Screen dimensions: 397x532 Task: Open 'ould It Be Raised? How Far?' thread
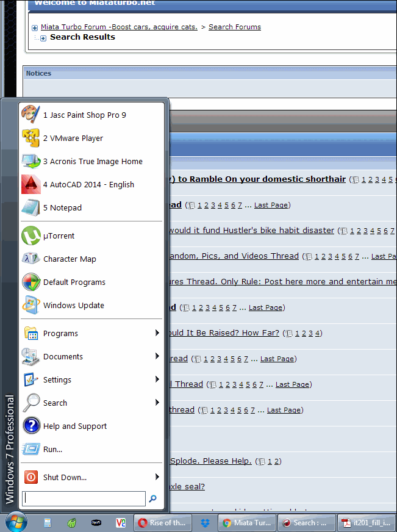[x=224, y=332]
